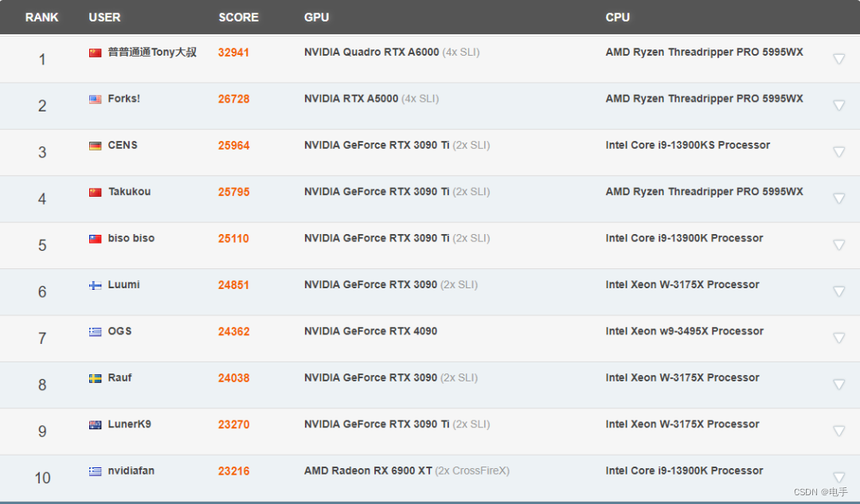
Task: Expand details for rank 1 row
Action: (x=838, y=59)
